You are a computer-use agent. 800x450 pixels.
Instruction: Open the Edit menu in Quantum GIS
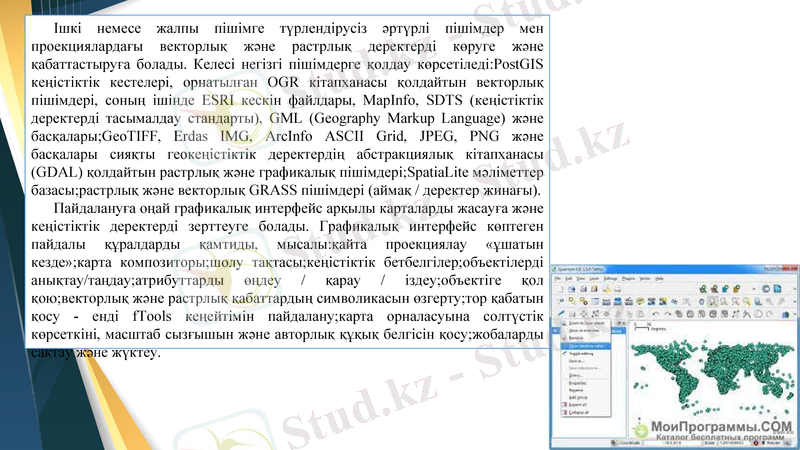(568, 279)
